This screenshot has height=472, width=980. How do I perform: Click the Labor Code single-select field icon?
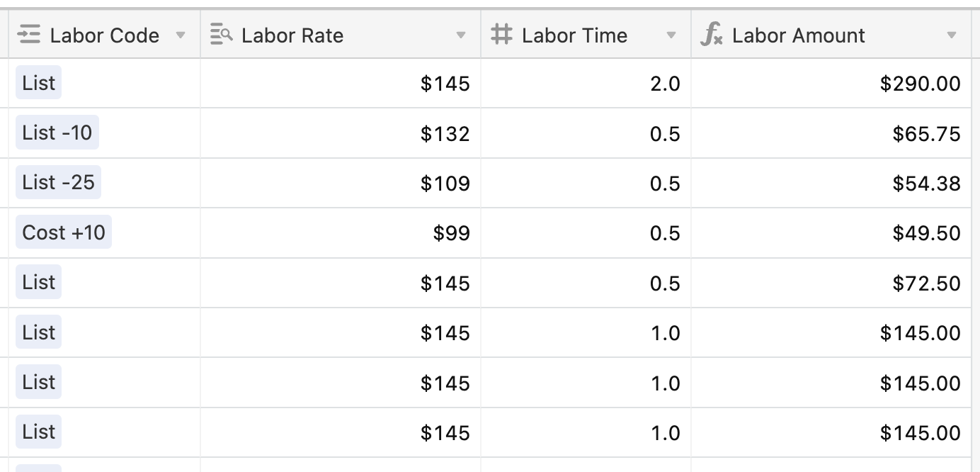[x=29, y=35]
